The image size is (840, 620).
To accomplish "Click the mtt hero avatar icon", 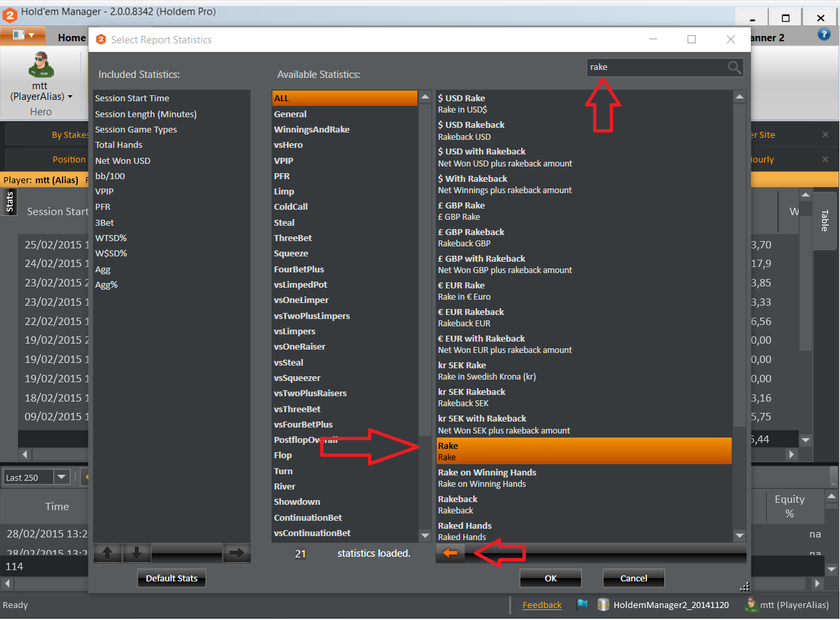I will pos(41,65).
